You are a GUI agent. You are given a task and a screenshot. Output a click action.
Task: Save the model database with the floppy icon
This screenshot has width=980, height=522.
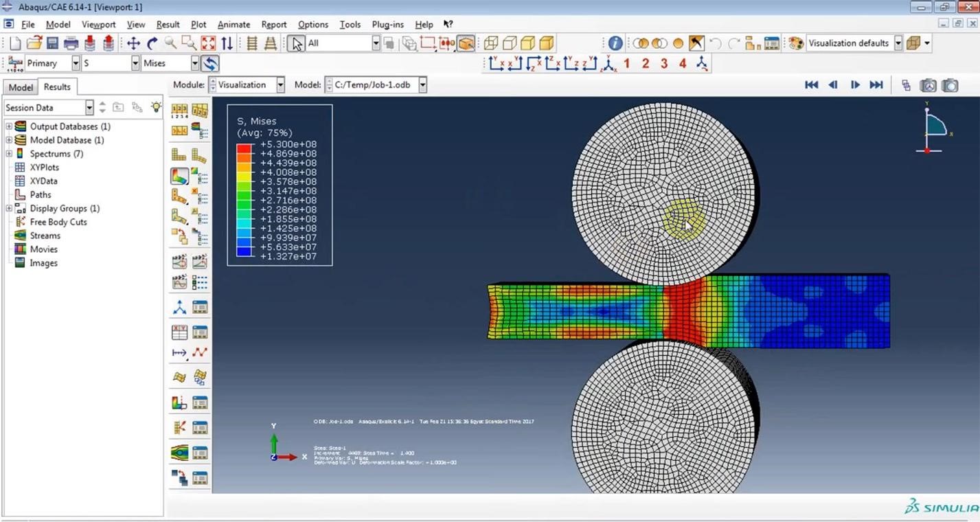point(52,43)
